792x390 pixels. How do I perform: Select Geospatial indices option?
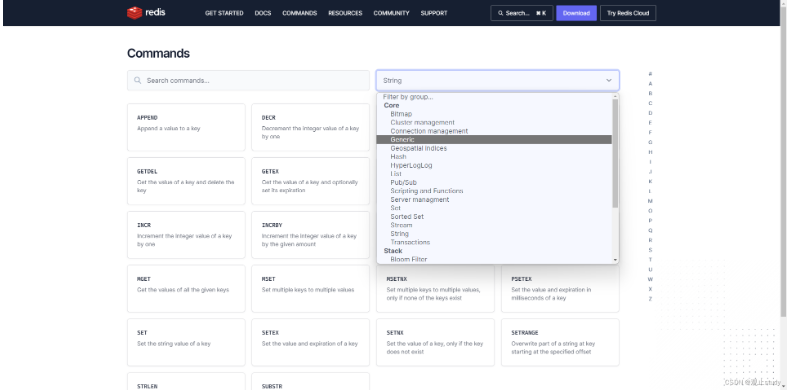tap(493, 148)
